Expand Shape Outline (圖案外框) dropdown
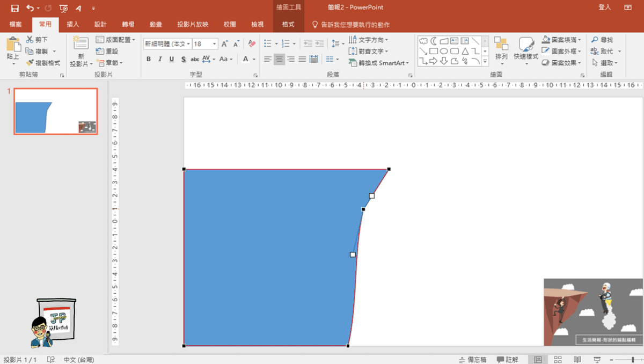This screenshot has height=364, width=644. tap(561, 52)
